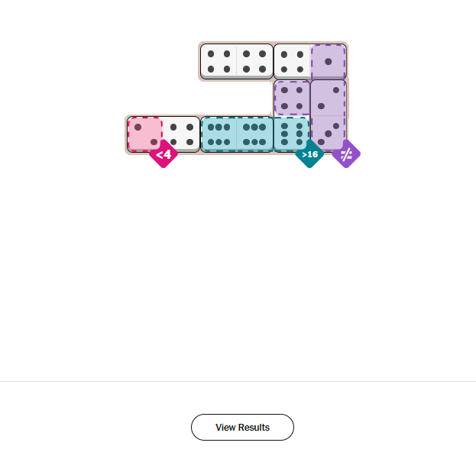
Task: Select the purple three-pip domino half
Action: pyautogui.click(x=329, y=134)
